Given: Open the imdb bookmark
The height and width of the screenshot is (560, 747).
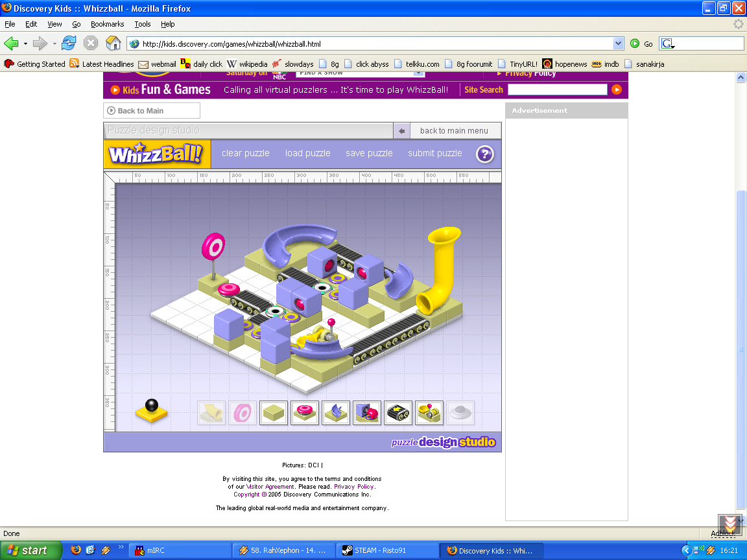Looking at the screenshot, I should 606,64.
